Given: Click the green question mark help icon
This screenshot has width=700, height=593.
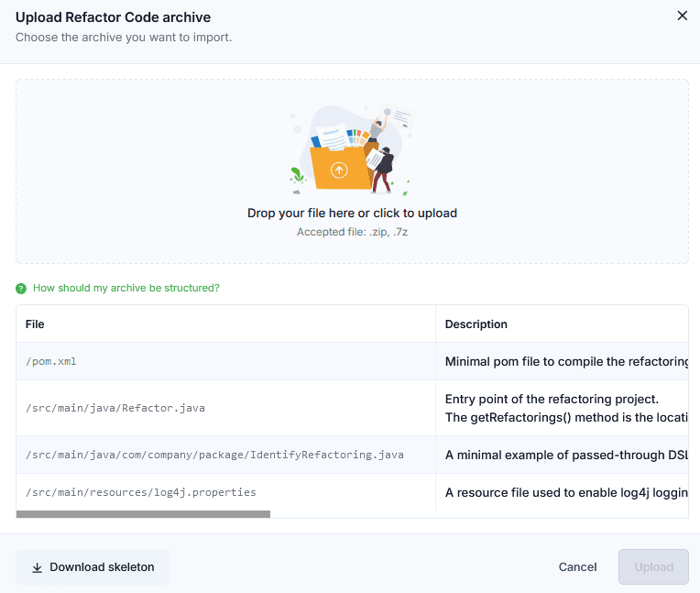Looking at the screenshot, I should click(x=21, y=289).
